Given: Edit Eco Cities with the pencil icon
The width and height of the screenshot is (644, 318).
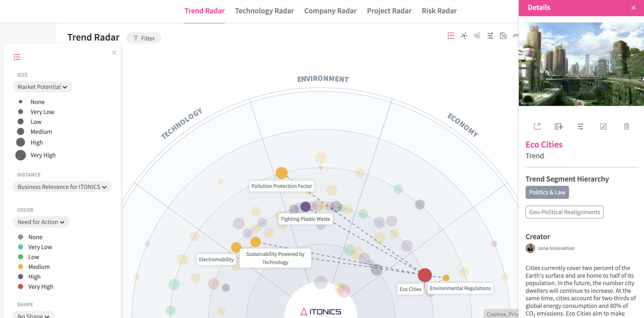Looking at the screenshot, I should tap(603, 127).
